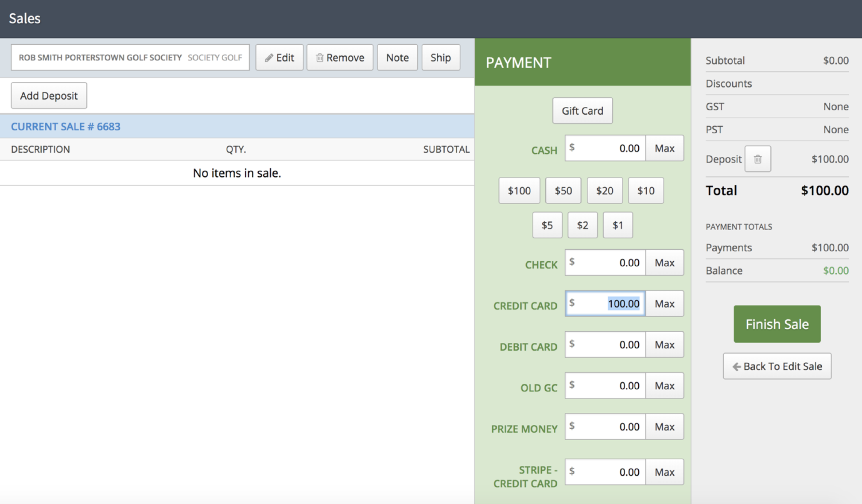Open the Gift Card payment option
This screenshot has width=862, height=504.
(x=582, y=111)
